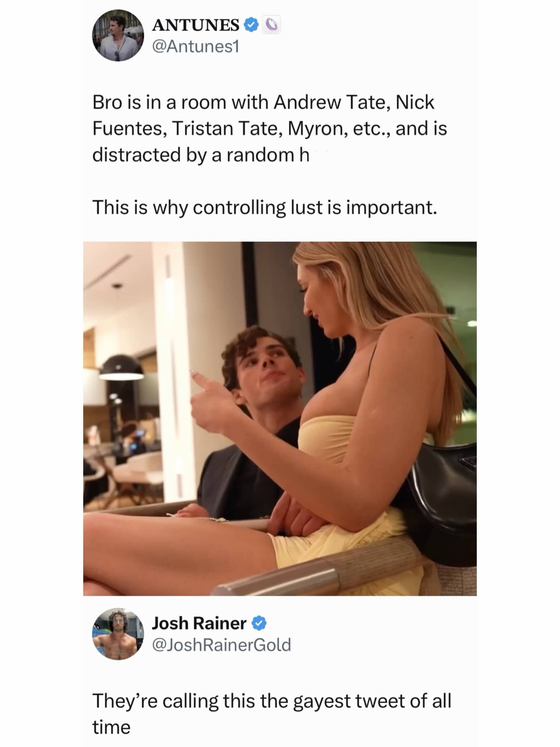The height and width of the screenshot is (747, 560).
Task: Open the embedded photo in the tweet
Action: 280,418
